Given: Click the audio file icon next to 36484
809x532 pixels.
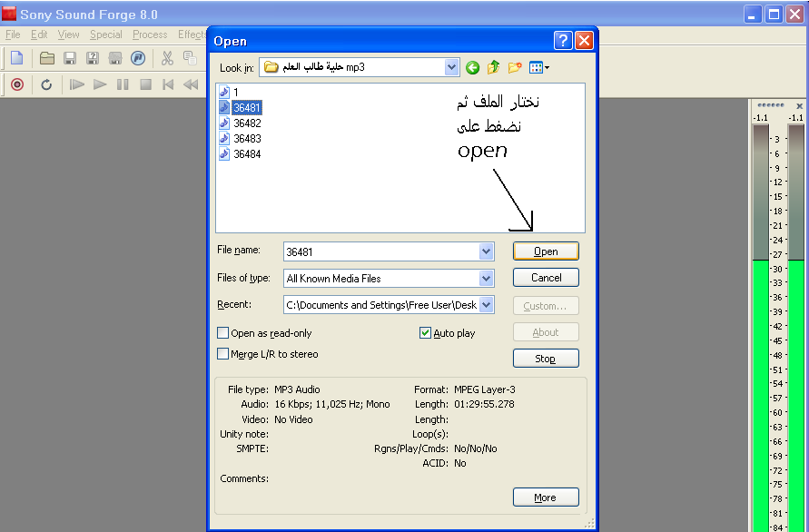Looking at the screenshot, I should (x=224, y=153).
